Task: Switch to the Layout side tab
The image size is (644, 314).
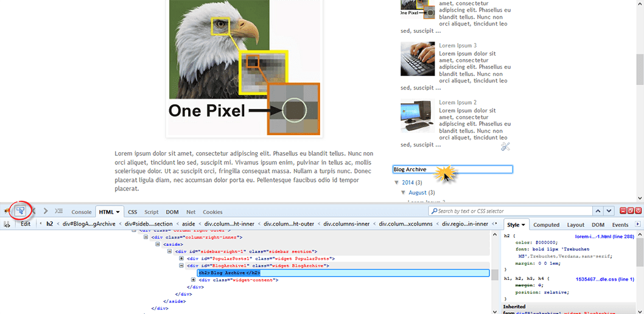Action: pos(575,225)
